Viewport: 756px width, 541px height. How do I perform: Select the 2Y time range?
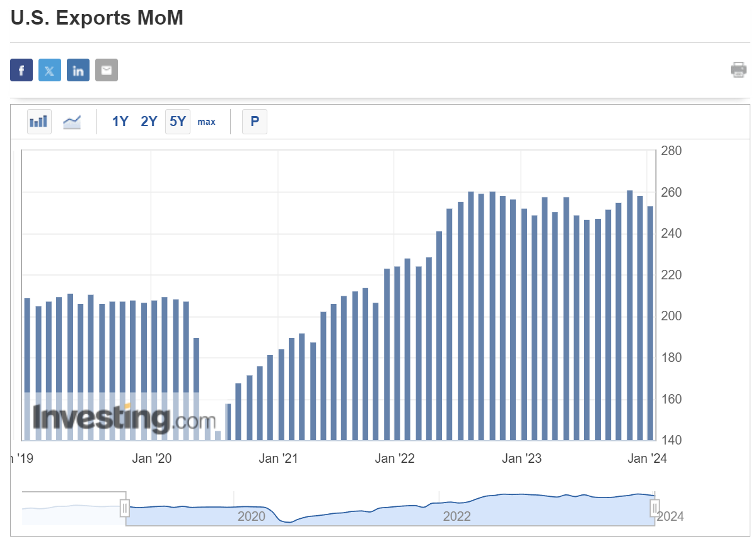[x=149, y=122]
